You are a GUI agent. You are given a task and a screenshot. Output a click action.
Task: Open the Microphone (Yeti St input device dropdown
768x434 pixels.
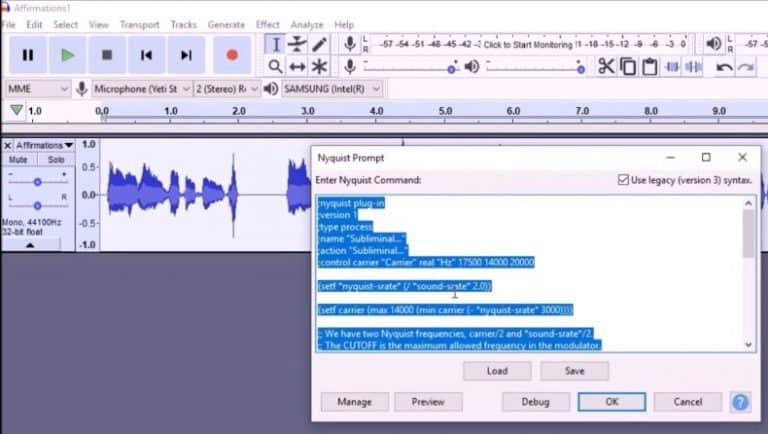[141, 89]
